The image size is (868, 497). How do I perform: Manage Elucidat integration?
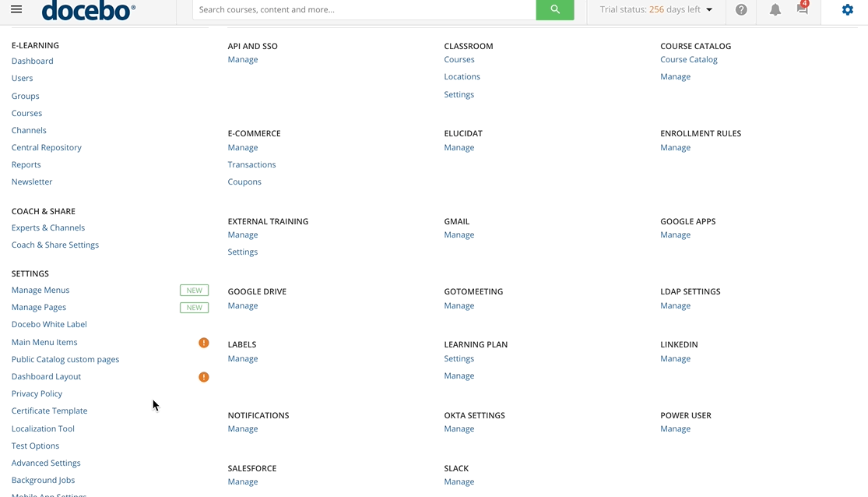[459, 148]
